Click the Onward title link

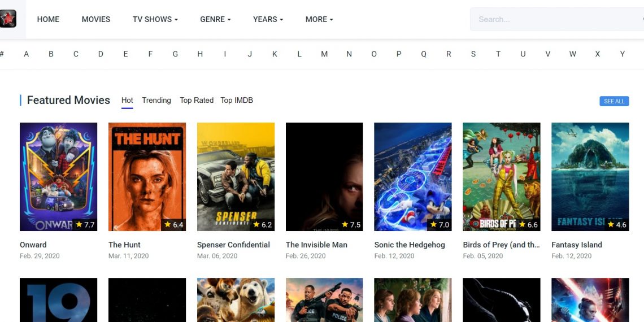[33, 245]
